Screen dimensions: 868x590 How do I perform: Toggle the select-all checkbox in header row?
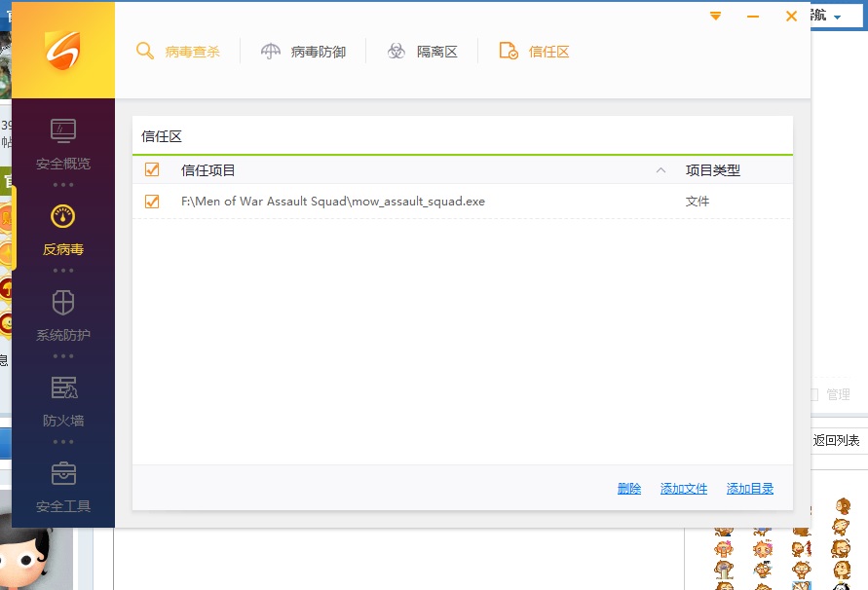coord(151,168)
